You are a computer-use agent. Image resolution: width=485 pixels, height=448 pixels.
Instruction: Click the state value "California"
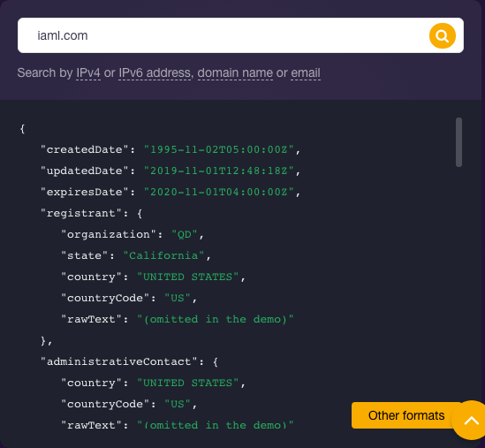[163, 255]
